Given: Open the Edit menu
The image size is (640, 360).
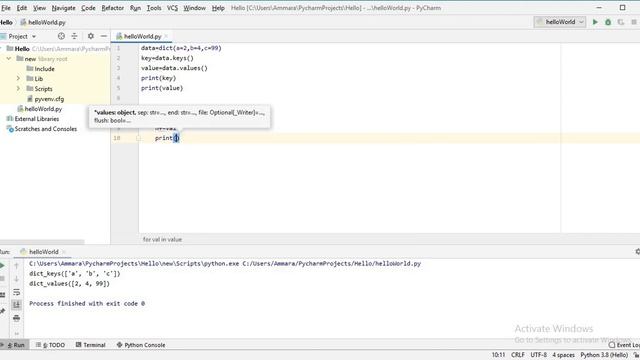Looking at the screenshot, I should (x=22, y=8).
